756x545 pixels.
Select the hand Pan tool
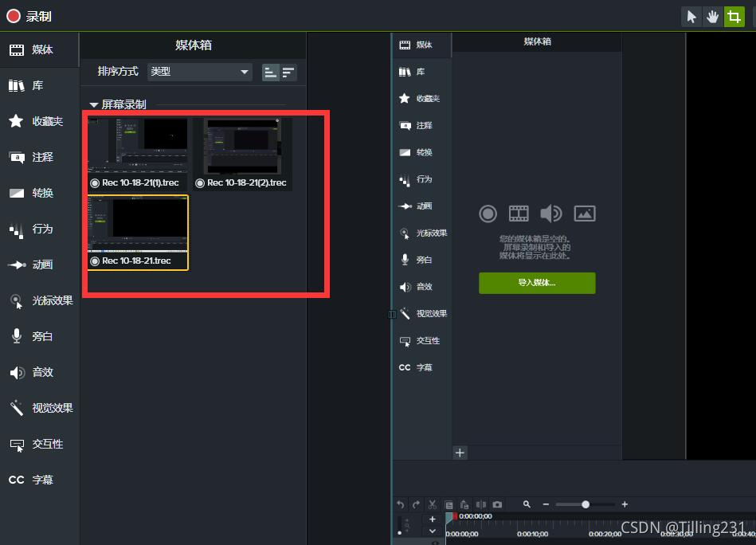point(712,17)
